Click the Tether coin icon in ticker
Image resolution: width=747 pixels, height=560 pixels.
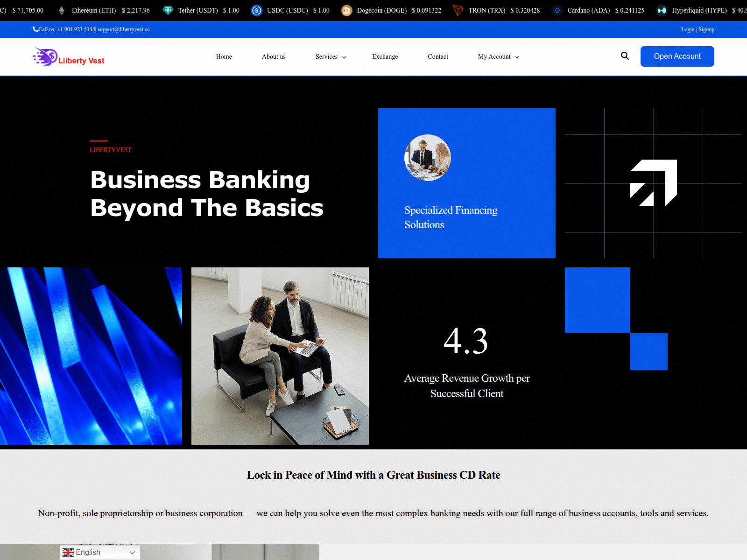tap(168, 10)
